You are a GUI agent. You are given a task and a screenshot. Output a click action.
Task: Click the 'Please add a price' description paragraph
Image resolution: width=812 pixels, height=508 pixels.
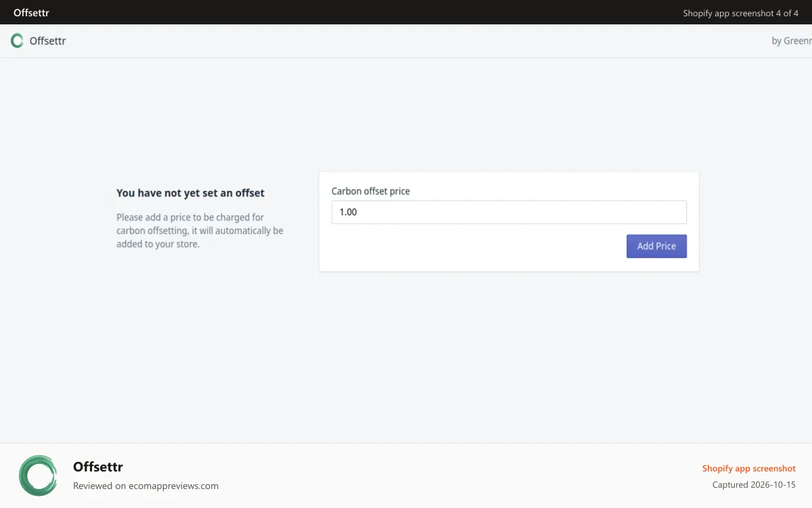coord(200,230)
